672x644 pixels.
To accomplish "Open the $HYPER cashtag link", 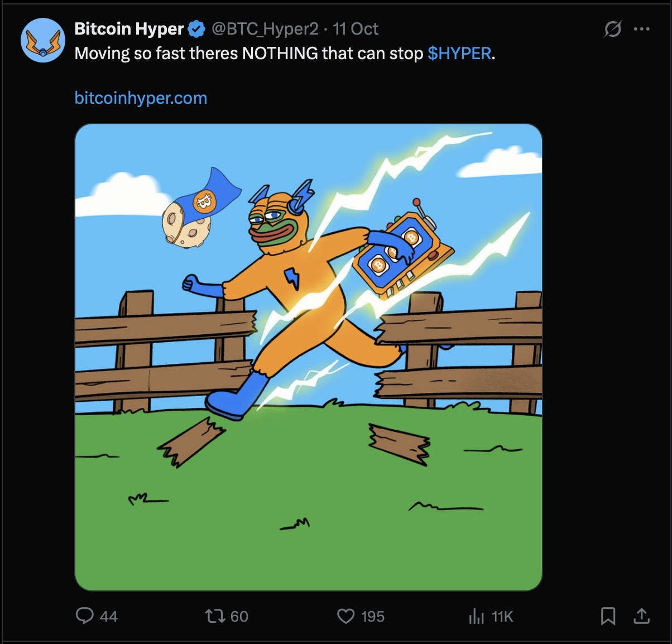I will coord(460,54).
